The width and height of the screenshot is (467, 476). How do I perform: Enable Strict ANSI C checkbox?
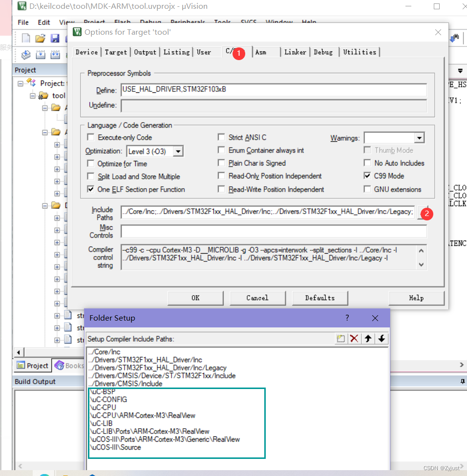click(x=221, y=137)
